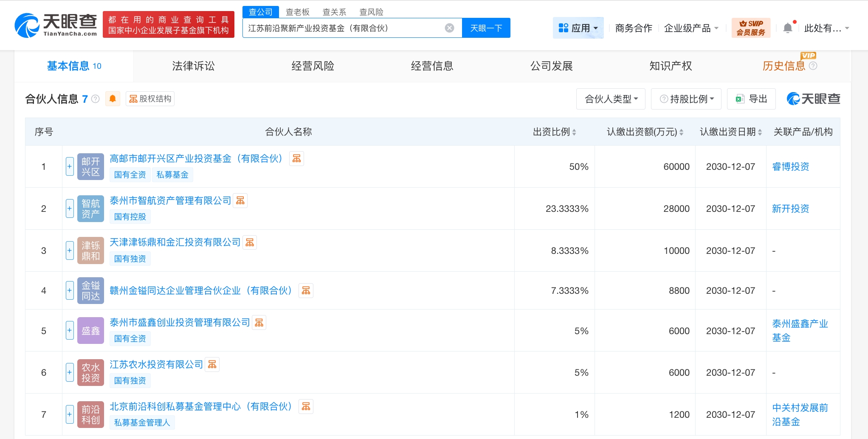Click the SVIP member service badge
The height and width of the screenshot is (439, 868).
coord(750,28)
